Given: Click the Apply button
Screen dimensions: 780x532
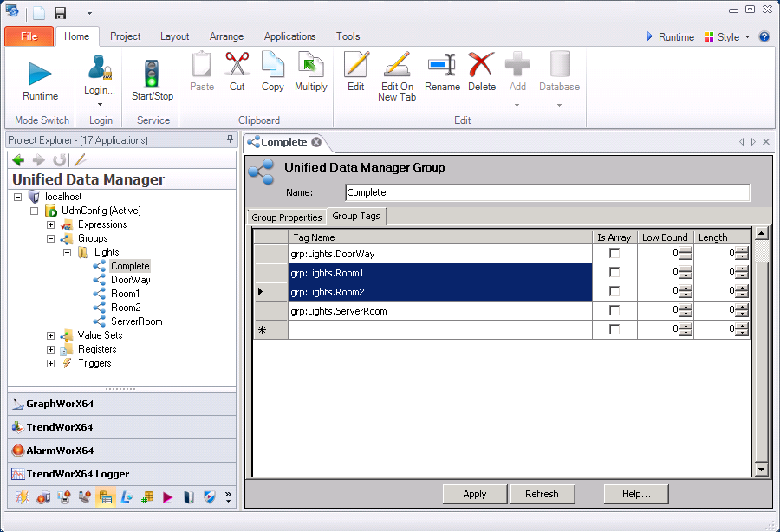Looking at the screenshot, I should (475, 494).
